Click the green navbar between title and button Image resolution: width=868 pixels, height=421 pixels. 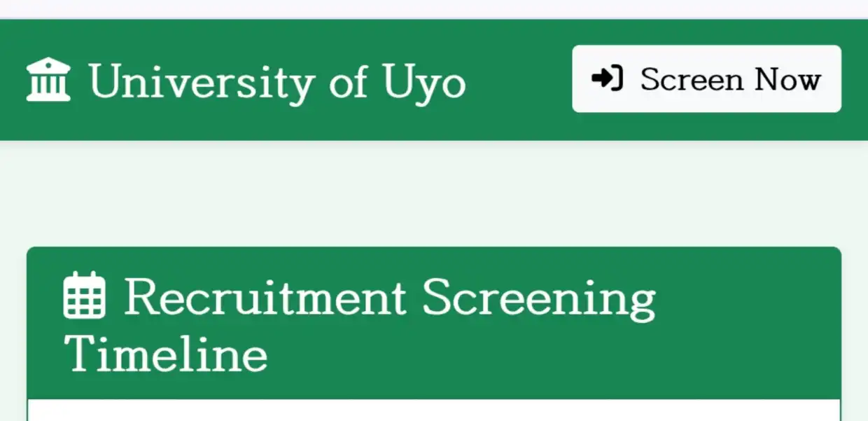(x=519, y=81)
